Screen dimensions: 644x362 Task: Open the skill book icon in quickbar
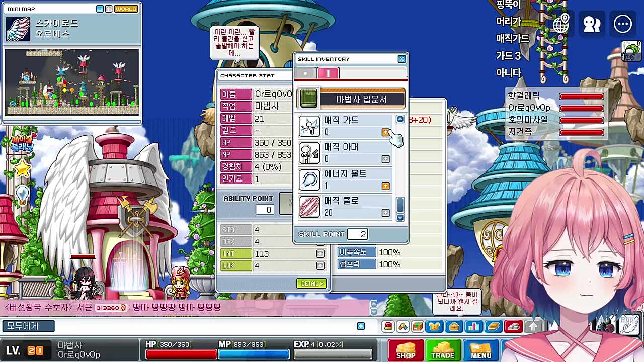pyautogui.click(x=494, y=327)
